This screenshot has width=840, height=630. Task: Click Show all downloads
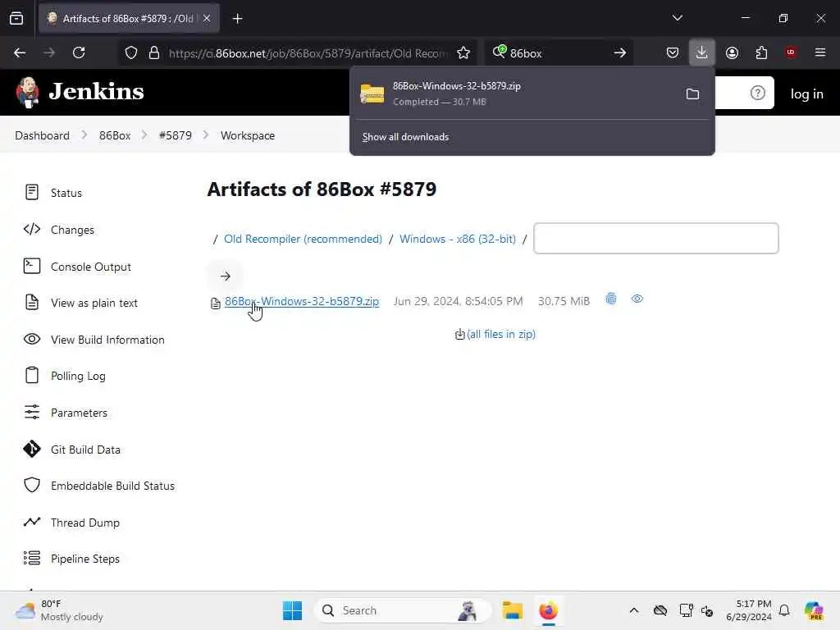pyautogui.click(x=405, y=137)
